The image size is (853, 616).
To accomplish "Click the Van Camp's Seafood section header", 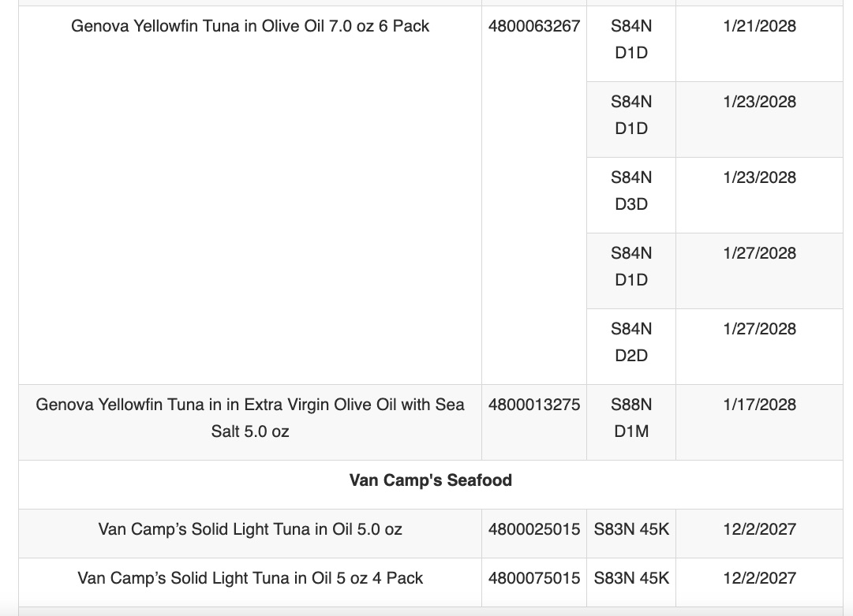I will (x=430, y=480).
